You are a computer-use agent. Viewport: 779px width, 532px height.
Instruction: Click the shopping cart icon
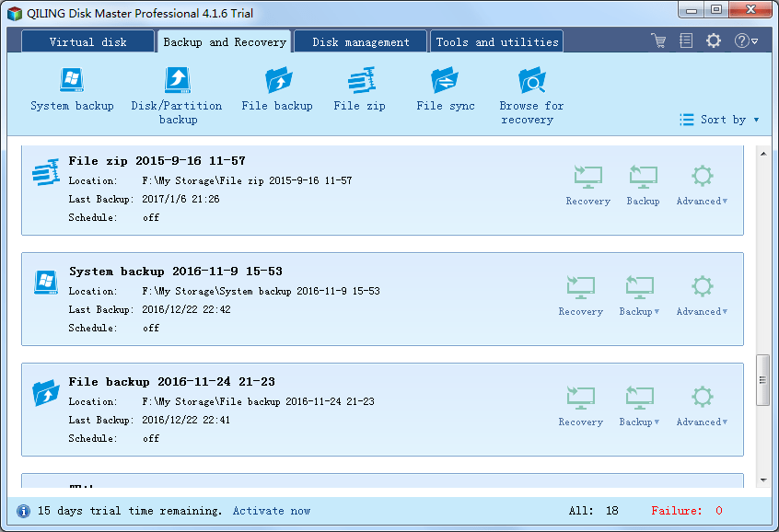658,40
